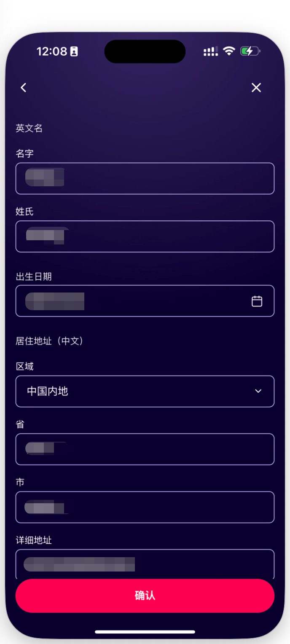Focus the 名字 input field

click(x=145, y=178)
